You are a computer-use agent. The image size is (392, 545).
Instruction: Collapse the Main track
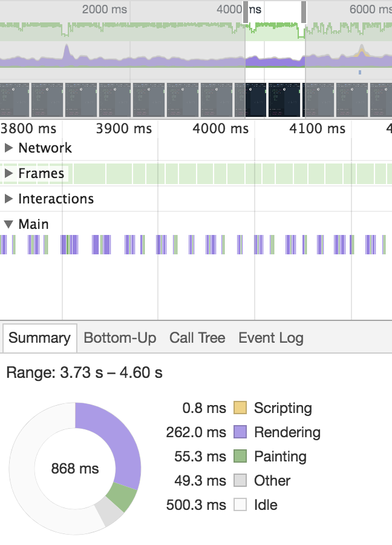[8, 224]
